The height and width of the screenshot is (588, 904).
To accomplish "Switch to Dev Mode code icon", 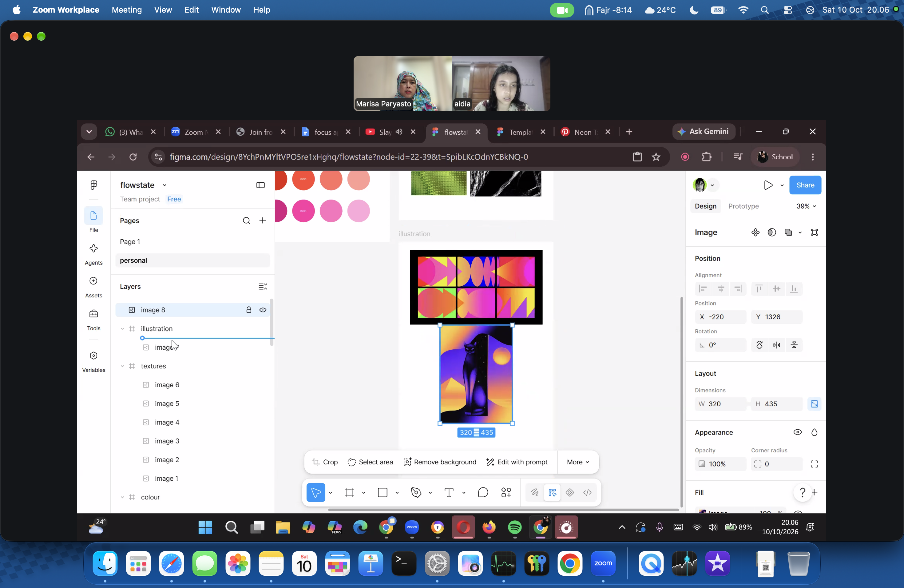I will click(587, 492).
